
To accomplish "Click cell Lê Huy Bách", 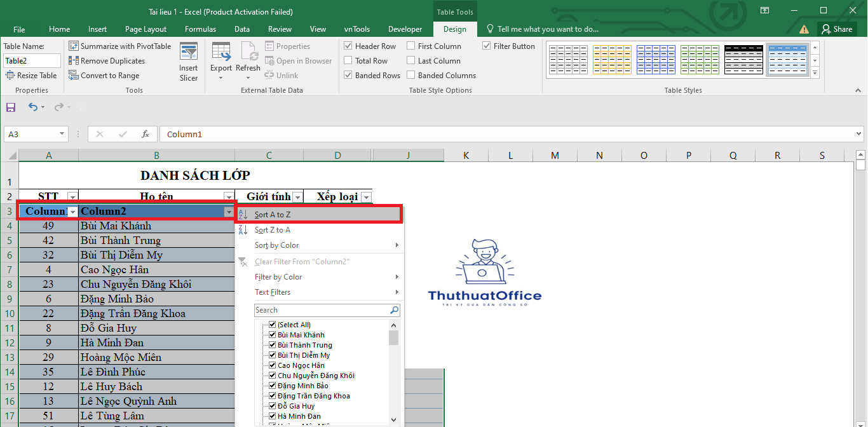I will pyautogui.click(x=156, y=386).
